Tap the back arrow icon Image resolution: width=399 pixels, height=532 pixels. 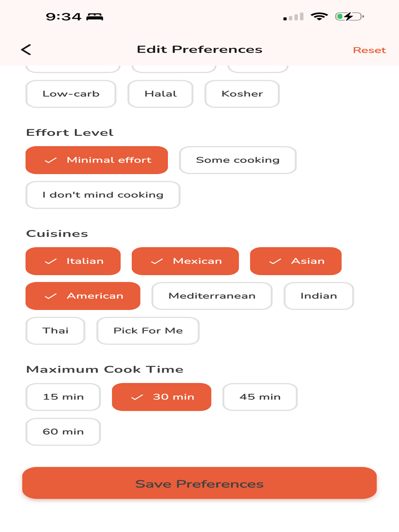[x=26, y=49]
